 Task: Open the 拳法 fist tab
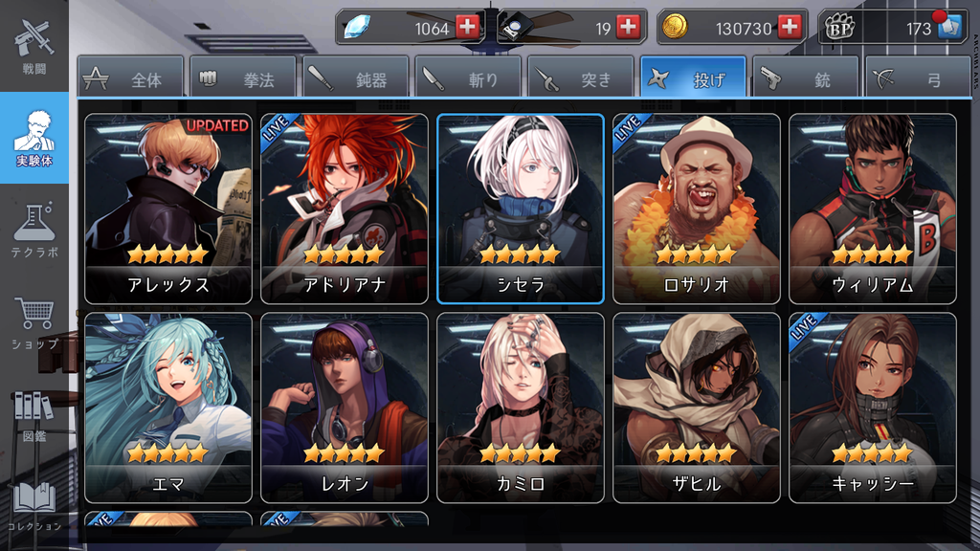click(x=243, y=77)
